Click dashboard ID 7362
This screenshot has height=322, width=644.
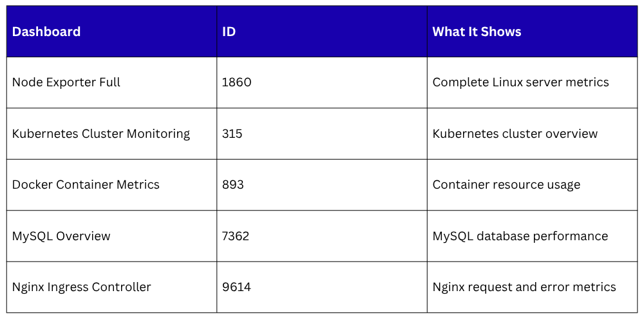236,236
